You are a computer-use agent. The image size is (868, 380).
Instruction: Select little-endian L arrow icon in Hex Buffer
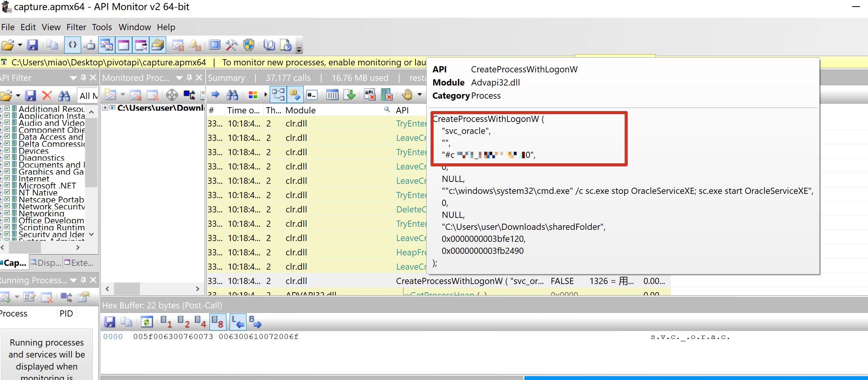coord(238,322)
